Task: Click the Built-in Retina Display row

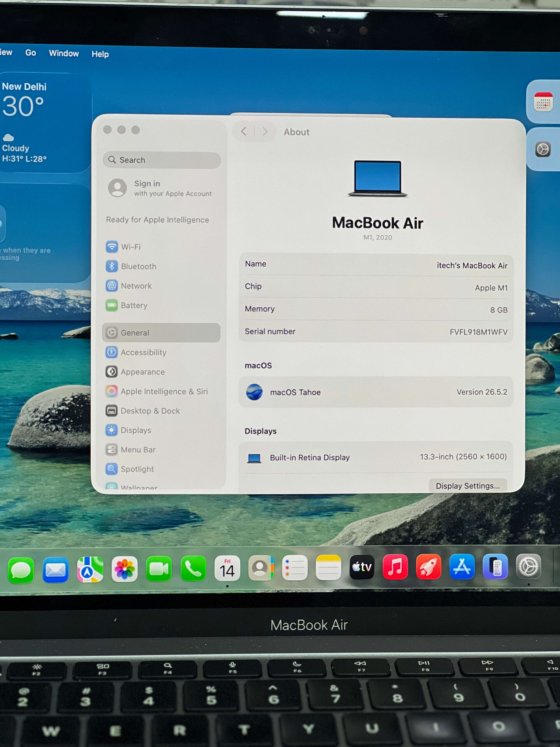Action: pyautogui.click(x=376, y=458)
